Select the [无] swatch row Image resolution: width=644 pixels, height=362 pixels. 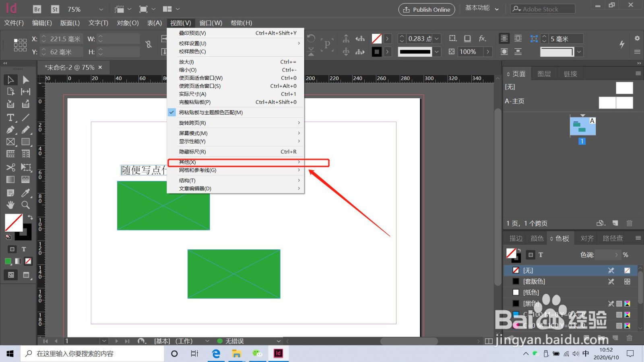pos(570,270)
